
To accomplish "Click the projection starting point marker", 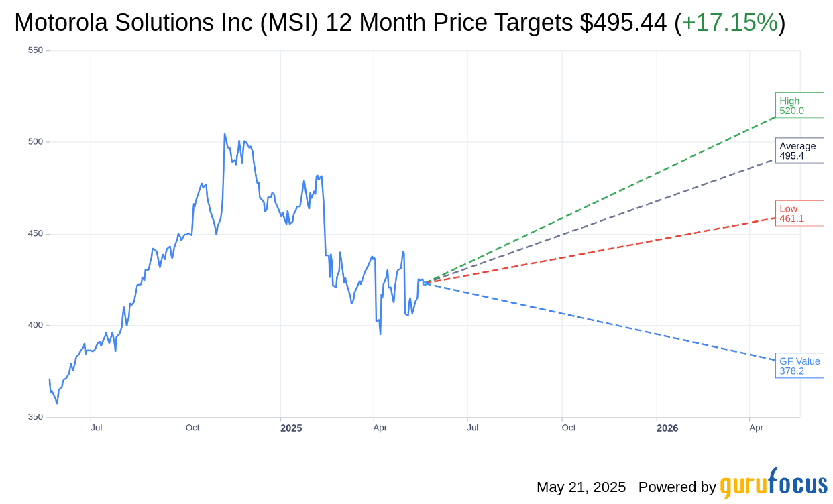I will tap(425, 283).
